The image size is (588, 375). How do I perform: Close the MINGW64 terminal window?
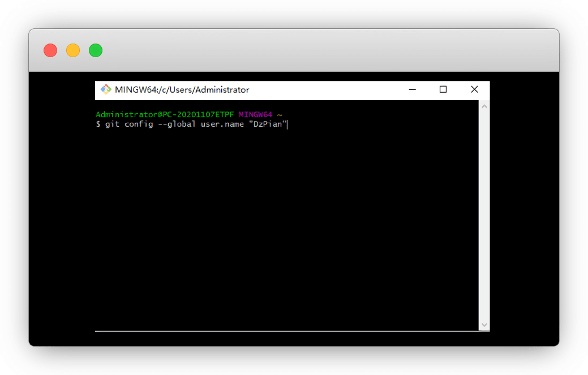474,89
